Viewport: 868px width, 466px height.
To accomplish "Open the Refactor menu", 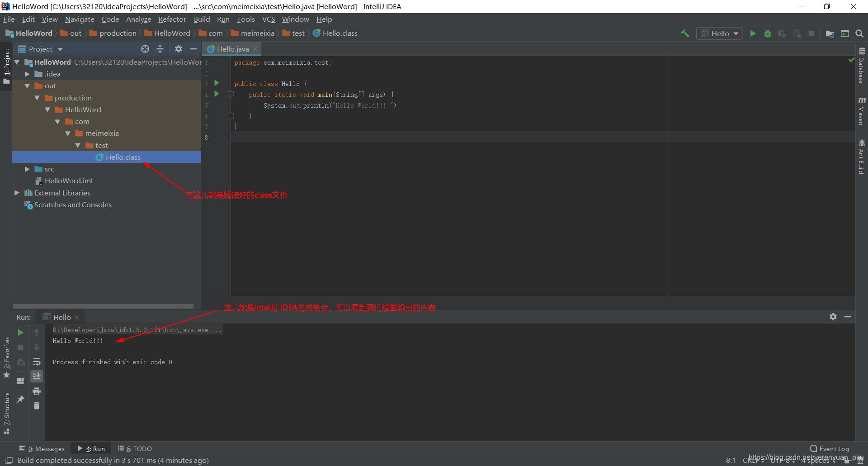I will pos(172,19).
